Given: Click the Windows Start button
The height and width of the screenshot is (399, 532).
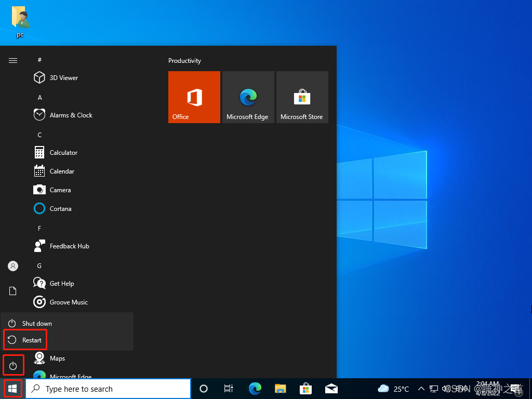Looking at the screenshot, I should [x=12, y=389].
